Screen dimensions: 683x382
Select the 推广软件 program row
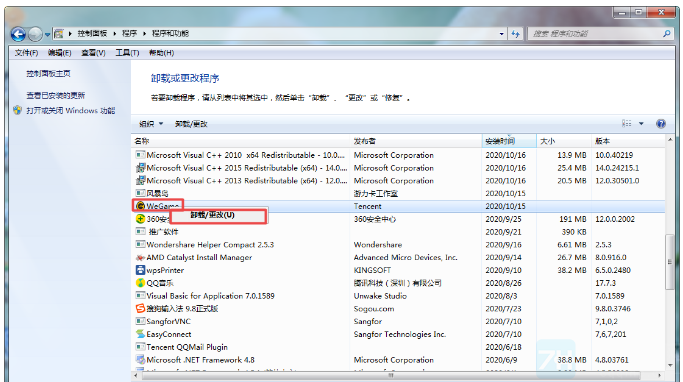coord(398,232)
